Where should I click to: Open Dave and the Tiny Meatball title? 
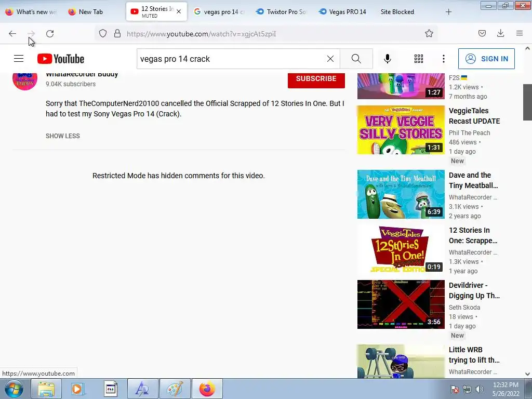pos(473,180)
